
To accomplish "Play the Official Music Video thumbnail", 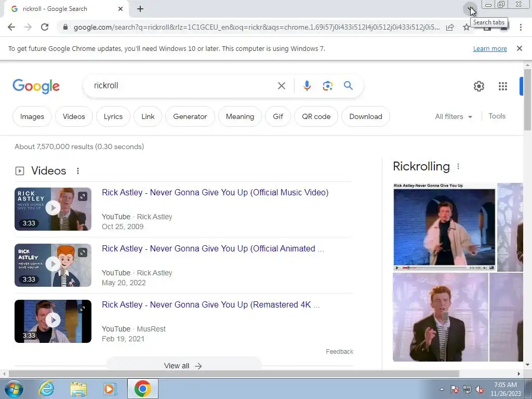I will [53, 208].
